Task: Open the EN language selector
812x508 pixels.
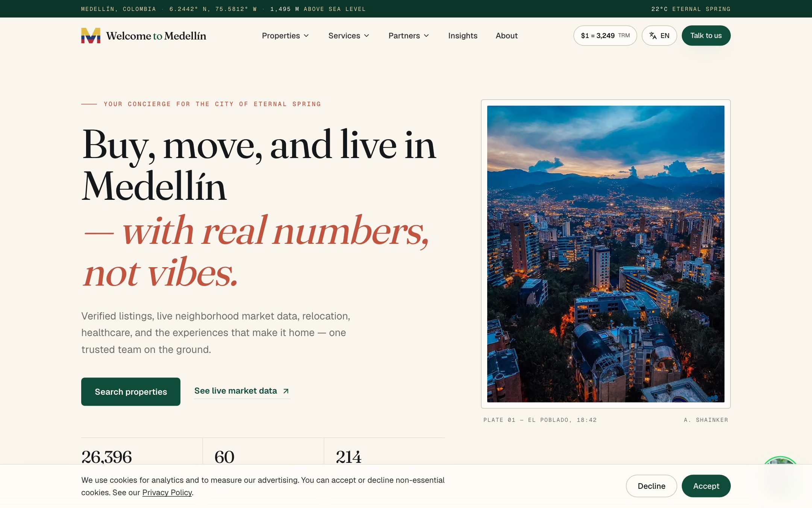Action: (x=659, y=36)
